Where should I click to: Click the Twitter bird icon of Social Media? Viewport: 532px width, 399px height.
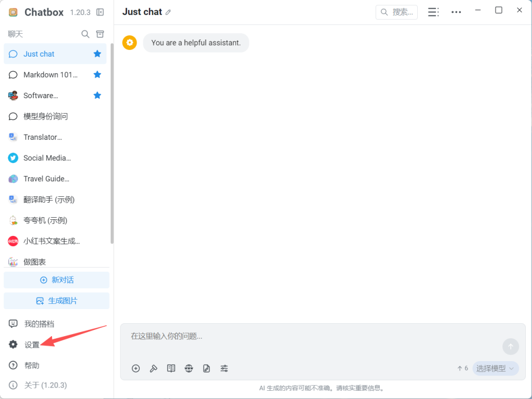(13, 158)
